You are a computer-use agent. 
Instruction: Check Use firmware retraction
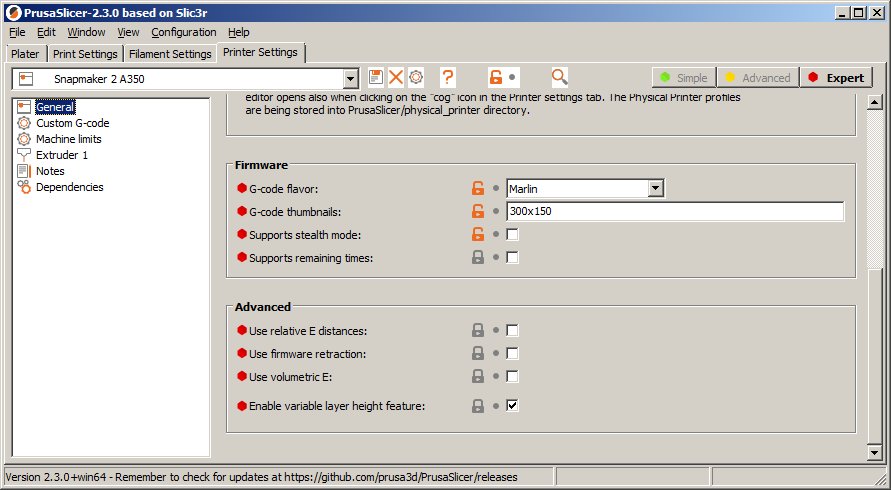[513, 353]
